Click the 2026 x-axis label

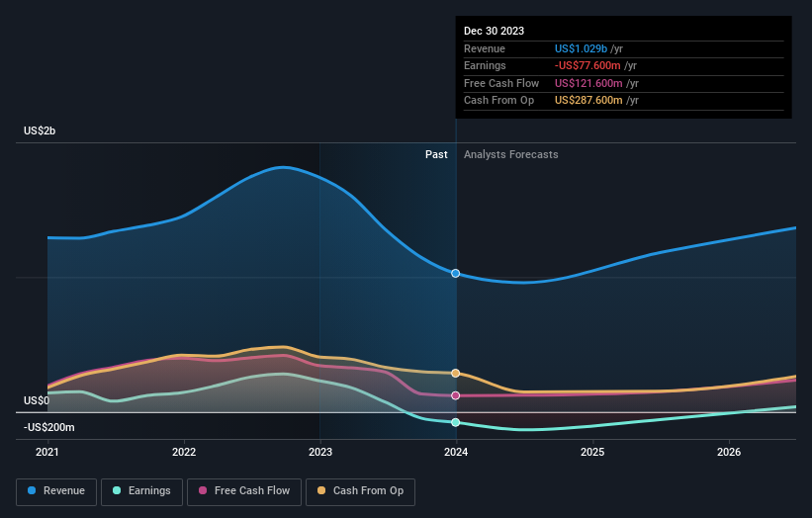click(x=729, y=453)
